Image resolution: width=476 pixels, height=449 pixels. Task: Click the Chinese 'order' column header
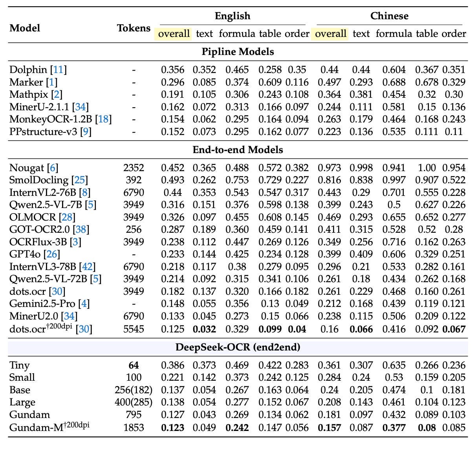[x=454, y=34]
